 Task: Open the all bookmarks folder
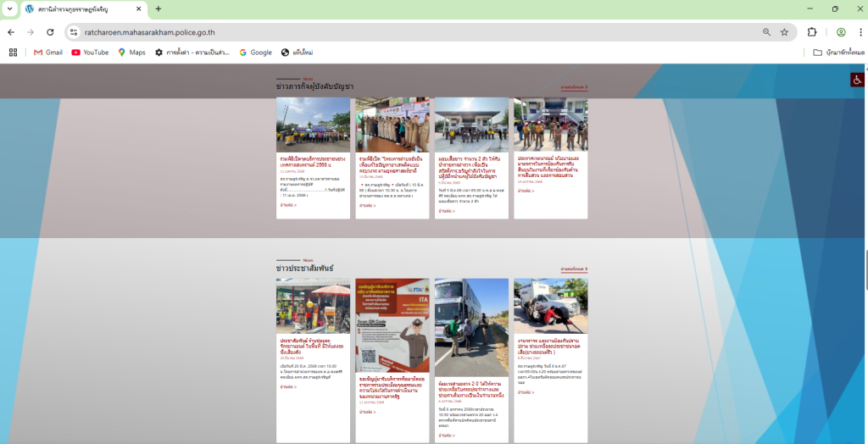pyautogui.click(x=837, y=53)
